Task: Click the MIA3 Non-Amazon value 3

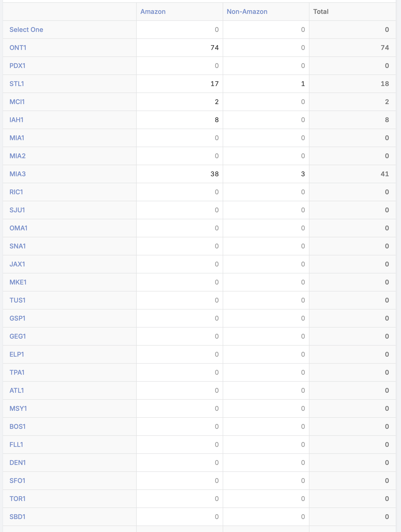Action: pyautogui.click(x=303, y=174)
